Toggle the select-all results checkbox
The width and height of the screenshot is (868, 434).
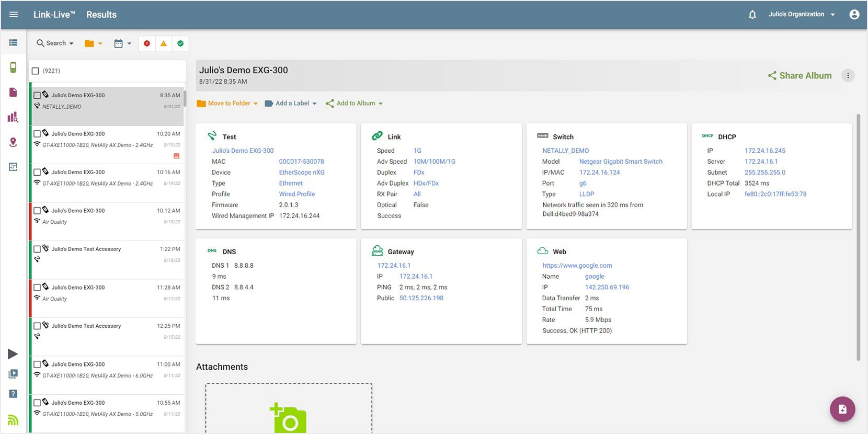(x=36, y=71)
